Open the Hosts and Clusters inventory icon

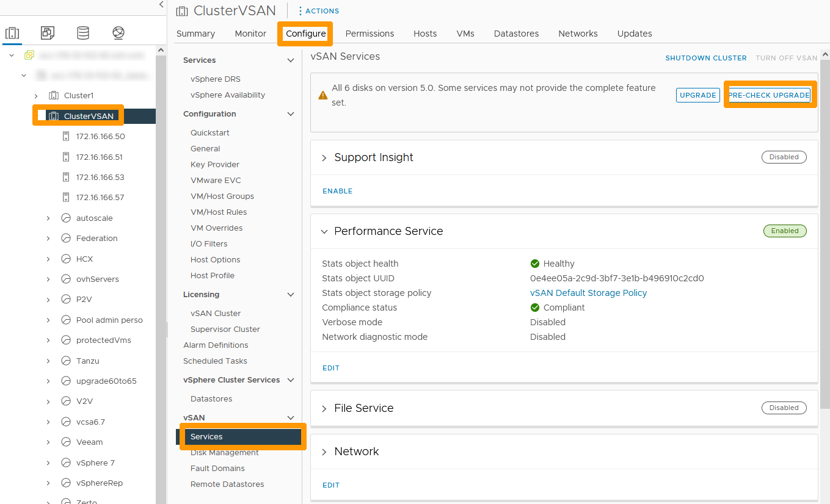pos(12,32)
